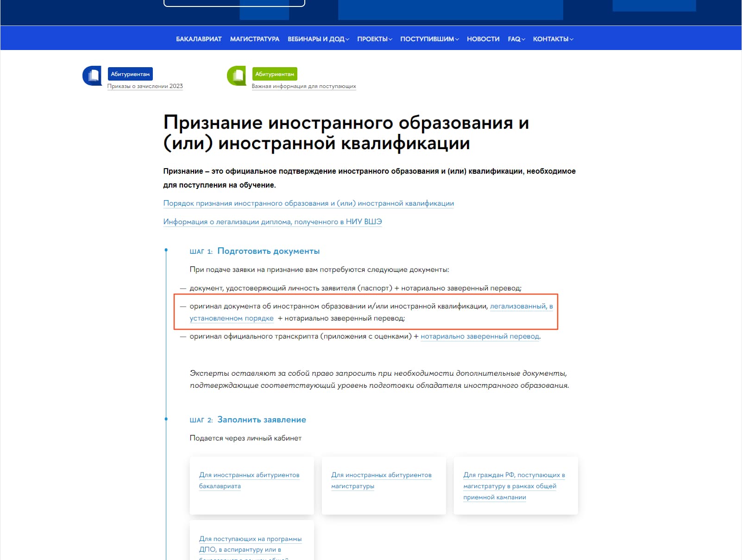Viewport: 742px width, 560px height.
Task: Click the документ, удостоверяющий личность заявителя item
Action: pyautogui.click(x=355, y=288)
